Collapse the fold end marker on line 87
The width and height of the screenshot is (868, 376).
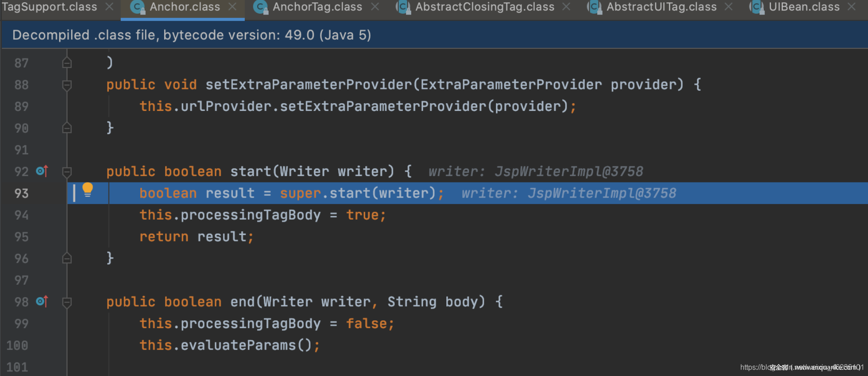67,63
